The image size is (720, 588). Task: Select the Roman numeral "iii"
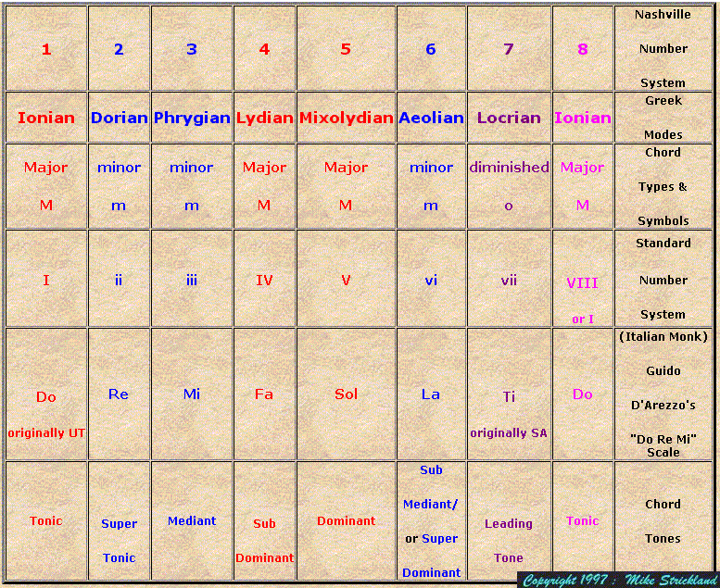pos(192,280)
